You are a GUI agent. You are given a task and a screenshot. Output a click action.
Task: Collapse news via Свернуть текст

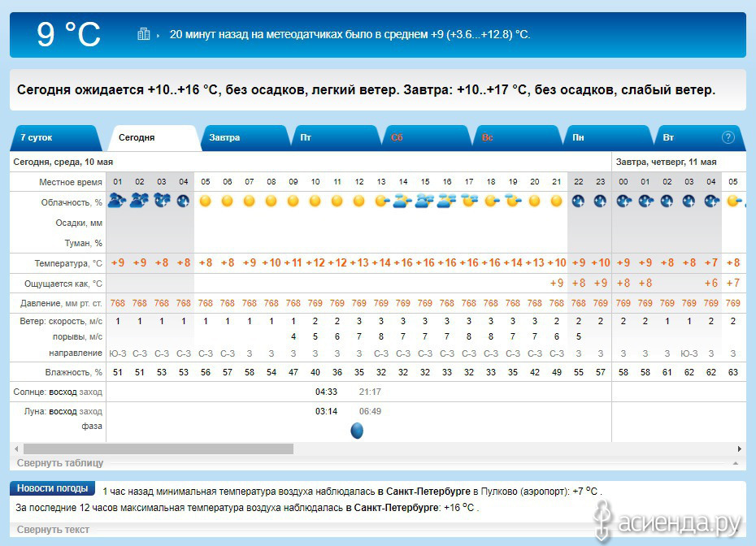click(x=53, y=530)
